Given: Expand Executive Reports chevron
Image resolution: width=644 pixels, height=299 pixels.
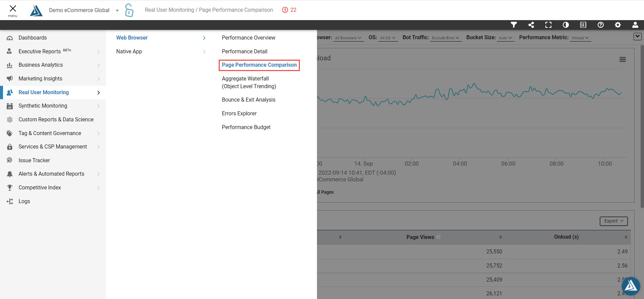Looking at the screenshot, I should pyautogui.click(x=99, y=52).
